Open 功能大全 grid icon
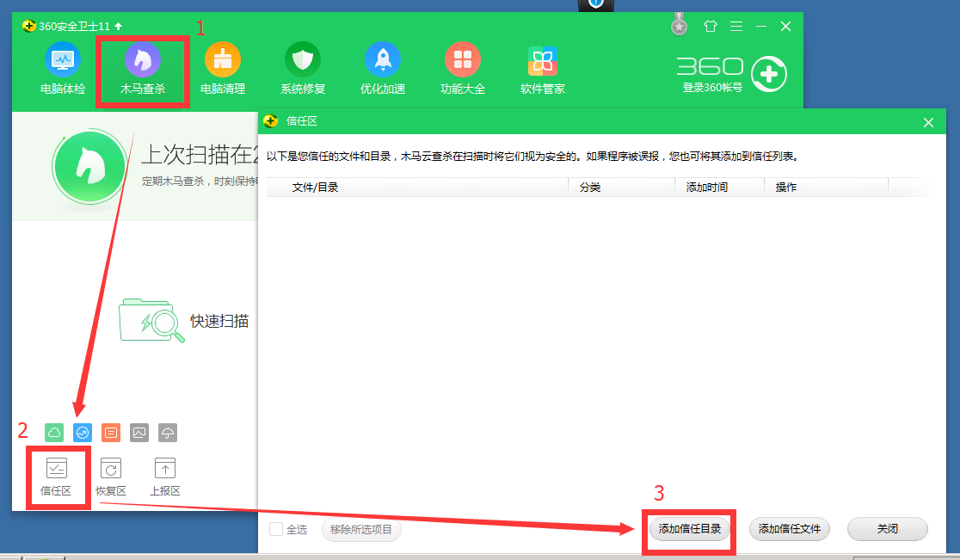This screenshot has height=560, width=960. 462,68
